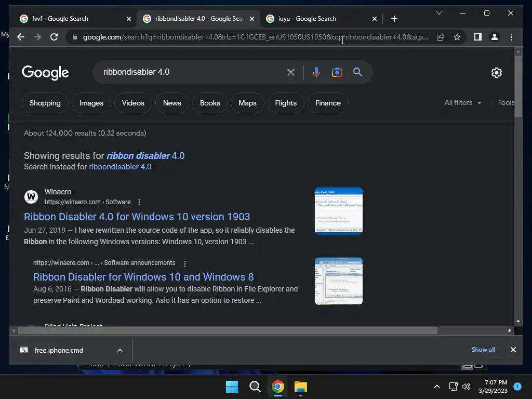Image resolution: width=532 pixels, height=399 pixels.
Task: Filter results by Videos
Action: (133, 103)
